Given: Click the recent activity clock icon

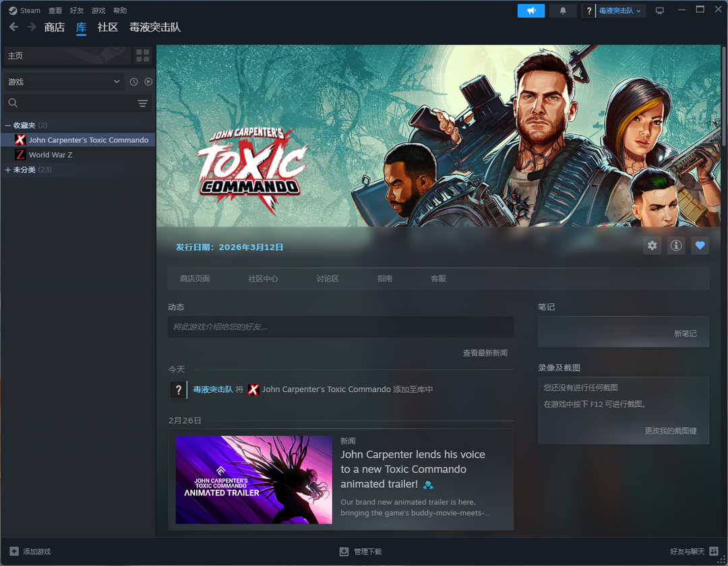Looking at the screenshot, I should tap(133, 82).
